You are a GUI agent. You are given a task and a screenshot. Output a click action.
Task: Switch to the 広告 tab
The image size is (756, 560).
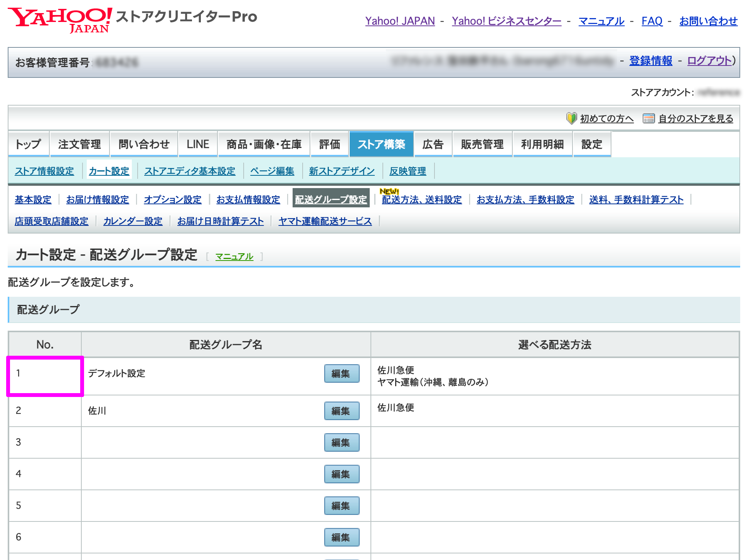click(x=433, y=144)
